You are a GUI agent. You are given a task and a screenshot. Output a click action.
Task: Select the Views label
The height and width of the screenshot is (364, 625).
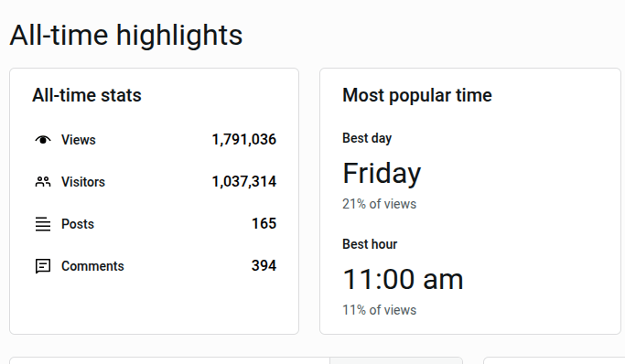pos(79,140)
